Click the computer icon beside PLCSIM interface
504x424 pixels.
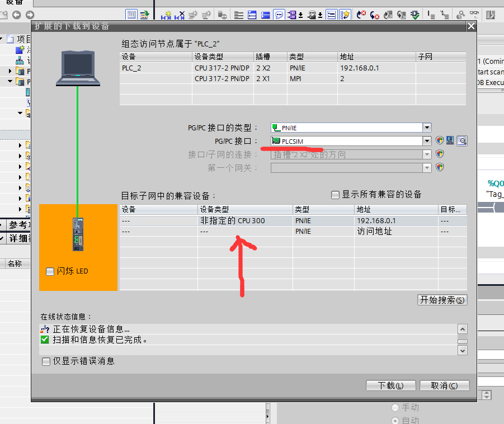[x=450, y=140]
